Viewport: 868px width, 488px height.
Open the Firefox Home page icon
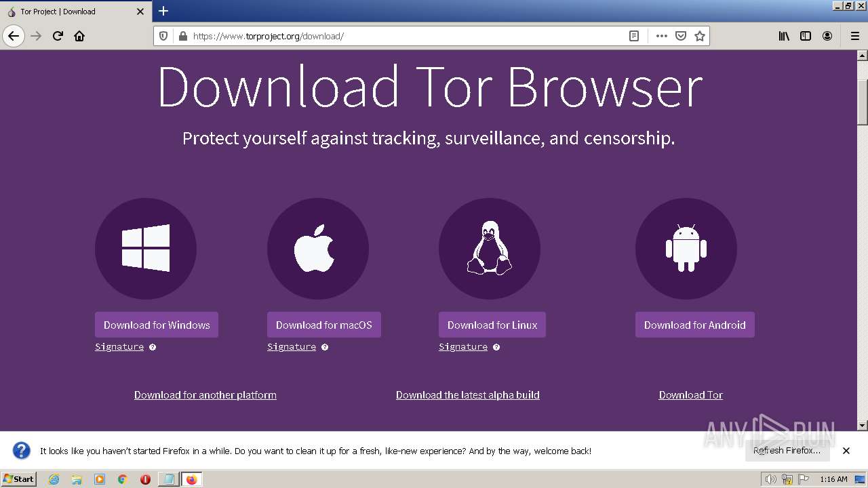point(79,36)
